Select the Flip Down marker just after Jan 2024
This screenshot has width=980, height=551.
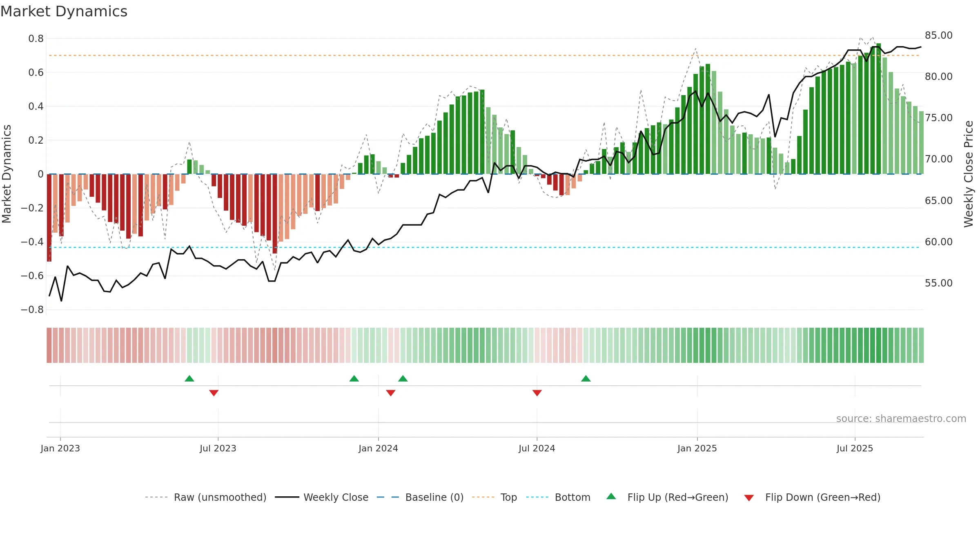(391, 393)
